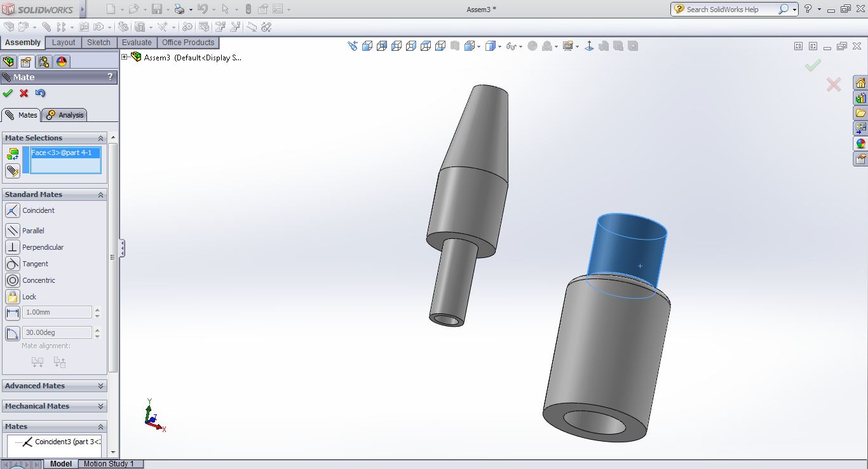Toggle the Angle mate button
The image size is (868, 469).
(13, 333)
